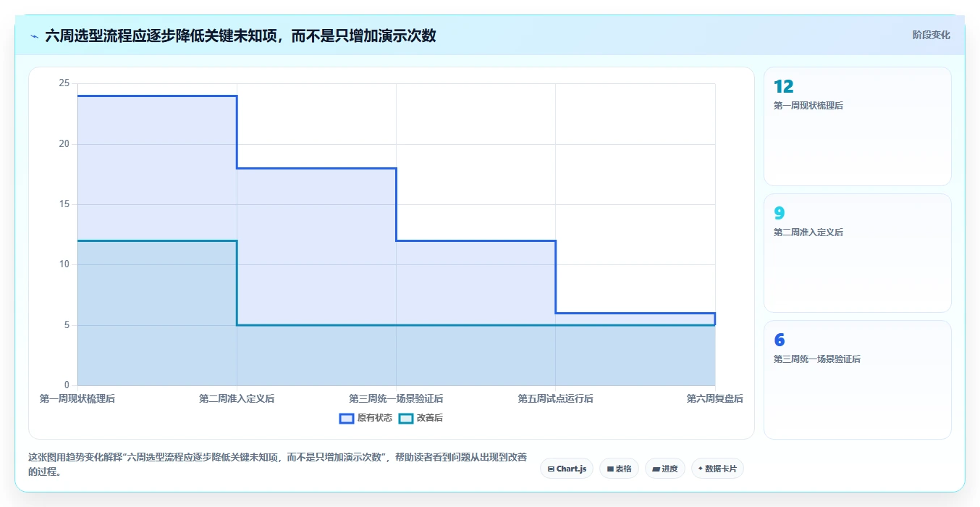Click x-axis label 第五周试点运行后

(555, 398)
